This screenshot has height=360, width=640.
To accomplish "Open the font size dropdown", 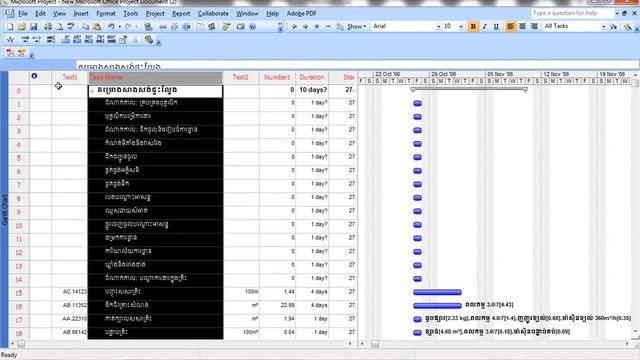I will click(461, 27).
